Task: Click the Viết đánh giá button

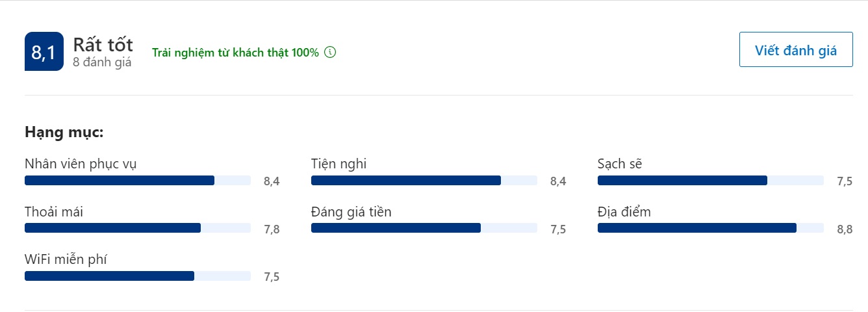Action: point(796,49)
